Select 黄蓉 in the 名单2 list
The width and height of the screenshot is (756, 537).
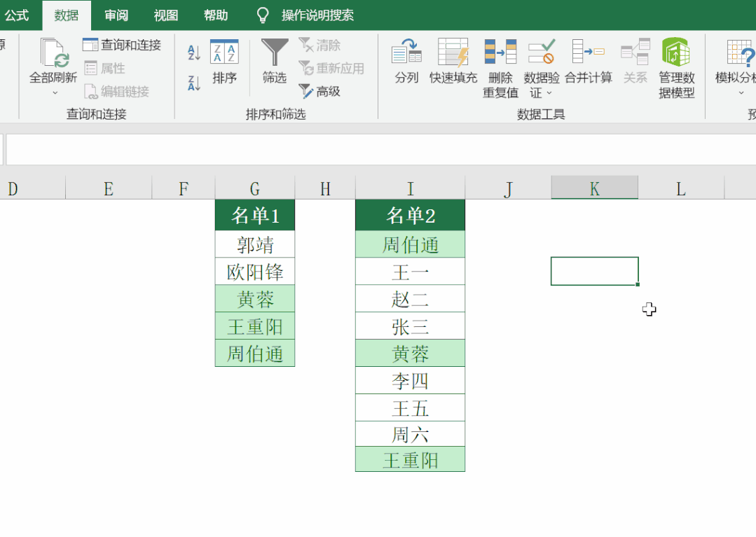[411, 354]
